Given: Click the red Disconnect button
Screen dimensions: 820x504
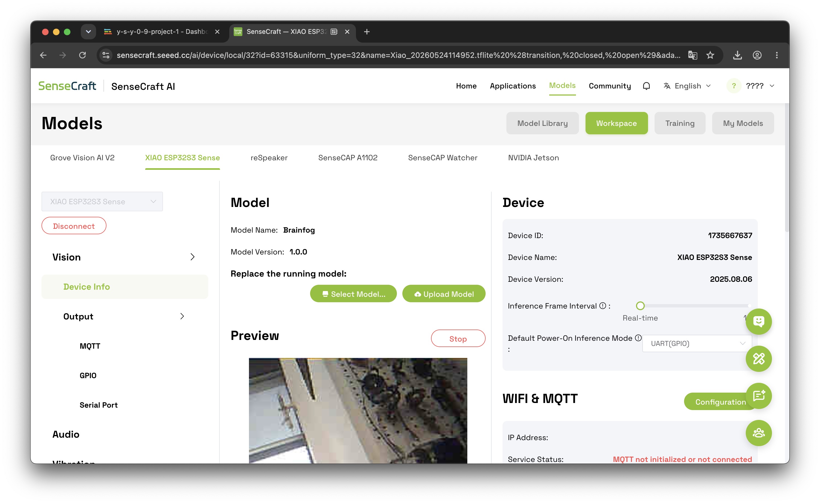Looking at the screenshot, I should click(74, 226).
